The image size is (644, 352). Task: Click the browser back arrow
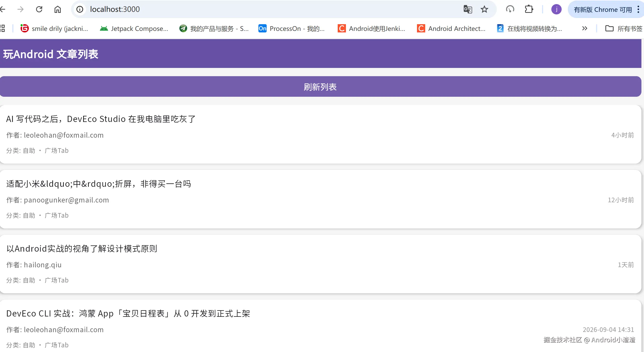(3, 10)
